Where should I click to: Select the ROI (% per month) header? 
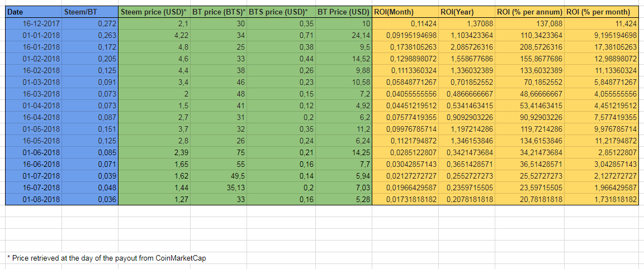coord(602,12)
